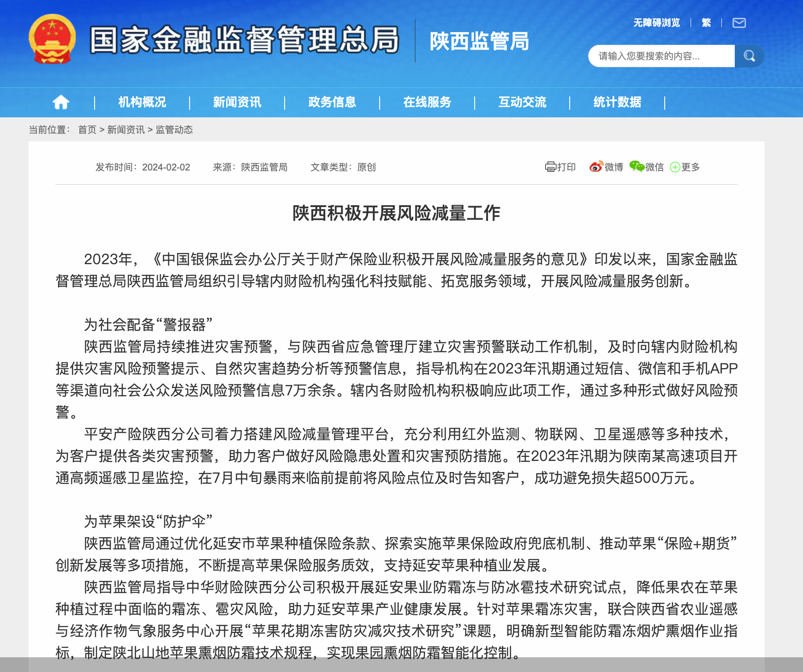Open the 互动交流 section
803x672 pixels.
pos(523,102)
